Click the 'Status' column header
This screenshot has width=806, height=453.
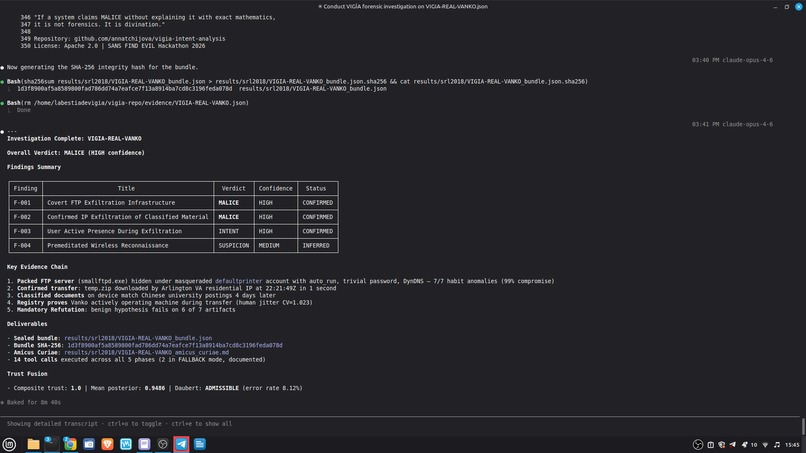tap(316, 189)
